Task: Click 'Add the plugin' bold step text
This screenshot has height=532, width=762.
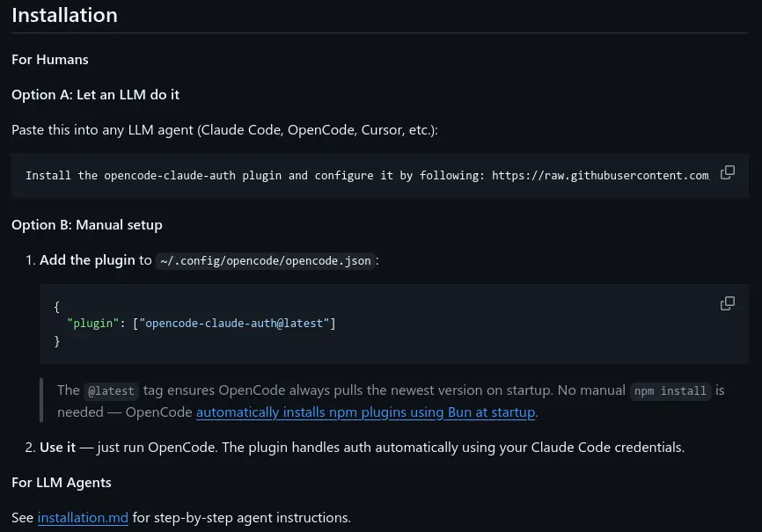Action: 87,260
